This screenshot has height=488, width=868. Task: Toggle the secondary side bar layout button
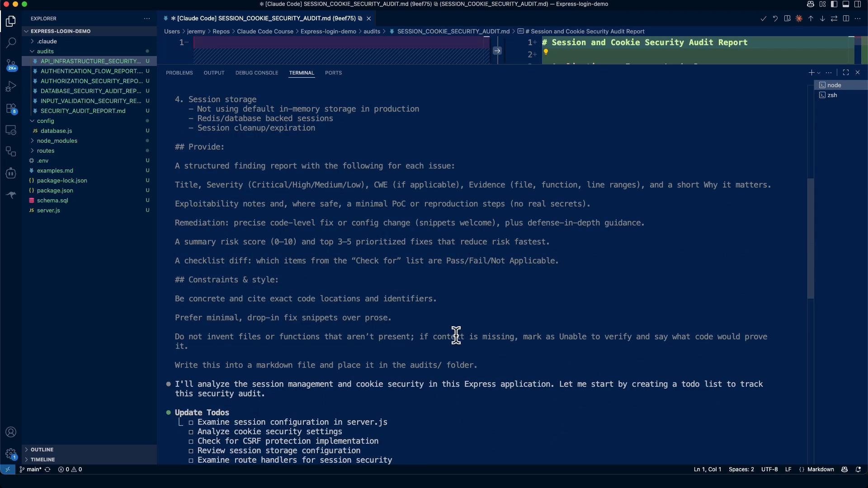(x=858, y=4)
